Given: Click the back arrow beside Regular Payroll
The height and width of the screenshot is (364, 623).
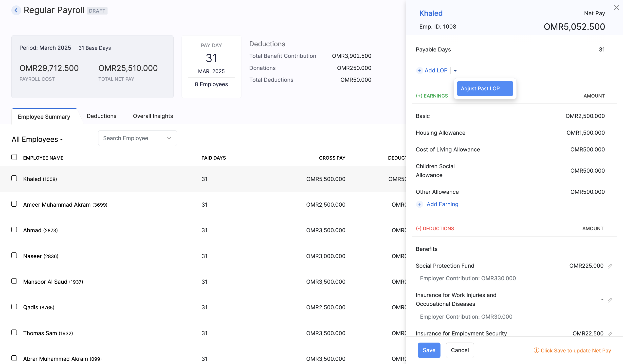Looking at the screenshot, I should (x=16, y=10).
